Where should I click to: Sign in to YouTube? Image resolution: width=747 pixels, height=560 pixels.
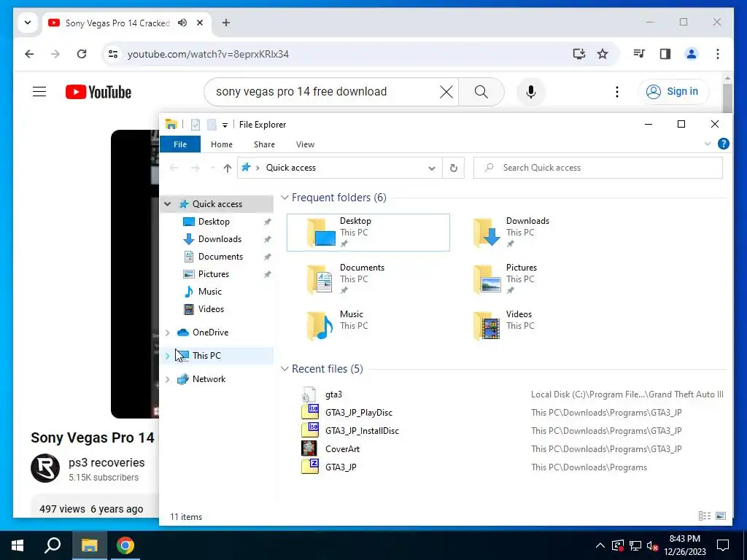click(x=673, y=91)
